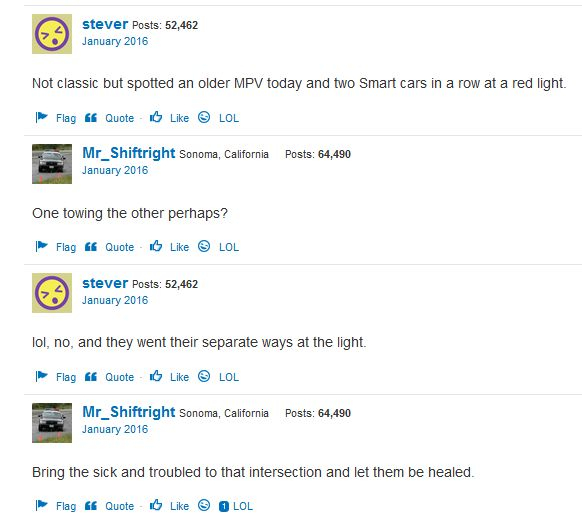Open stever's profile from the first post's username

[x=105, y=24]
